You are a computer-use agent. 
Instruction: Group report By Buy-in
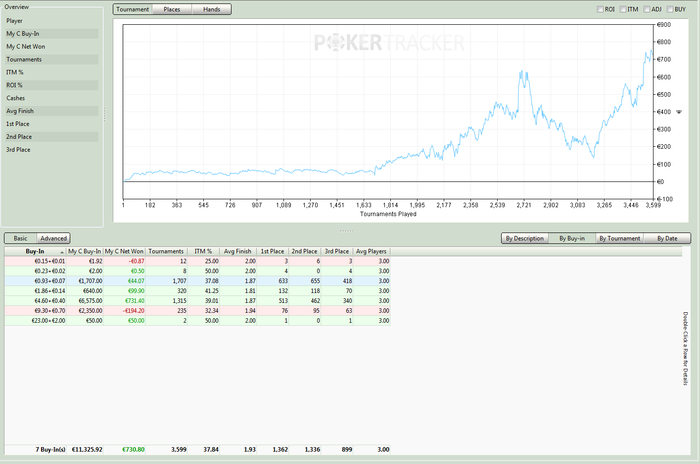click(572, 238)
